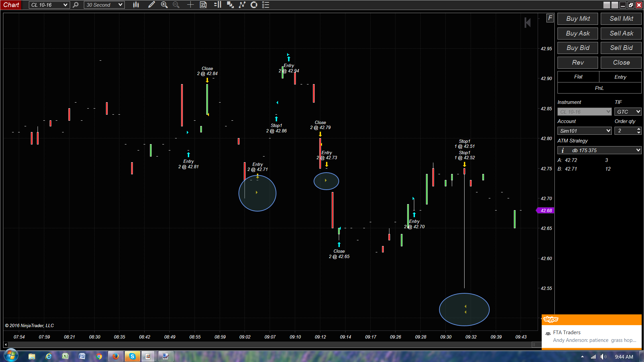
Task: Select the drawing tools pencil icon
Action: pyautogui.click(x=152, y=5)
